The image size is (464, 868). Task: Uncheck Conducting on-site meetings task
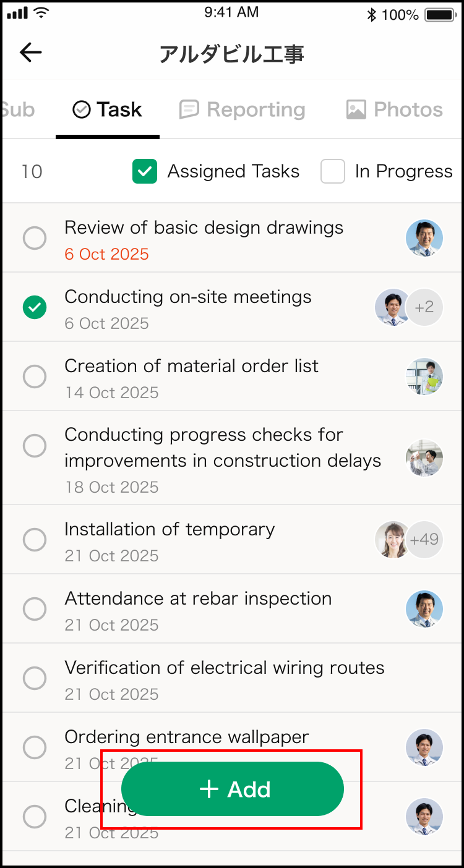coord(35,307)
